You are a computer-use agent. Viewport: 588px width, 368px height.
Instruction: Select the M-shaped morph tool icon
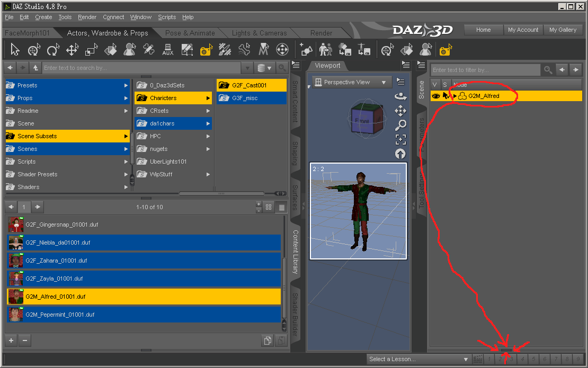coord(264,49)
